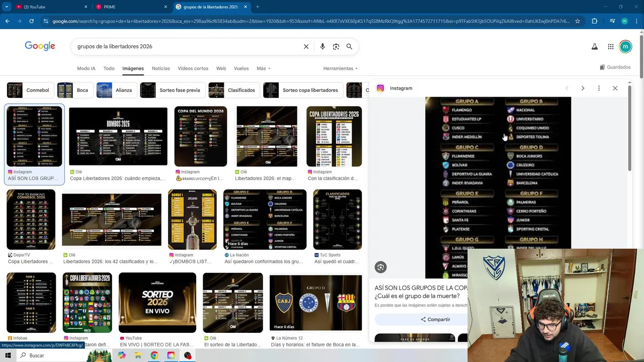Open the Videos cortos tab
This screenshot has width=644, height=362.
click(193, 68)
